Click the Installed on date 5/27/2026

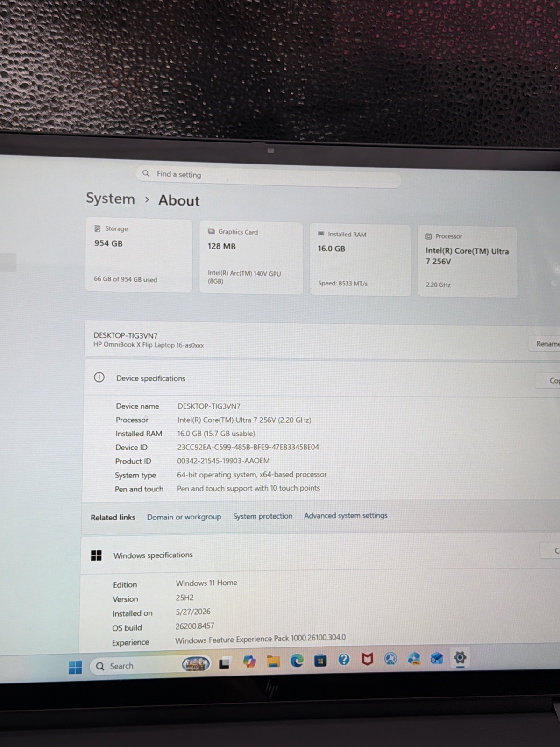pyautogui.click(x=193, y=612)
